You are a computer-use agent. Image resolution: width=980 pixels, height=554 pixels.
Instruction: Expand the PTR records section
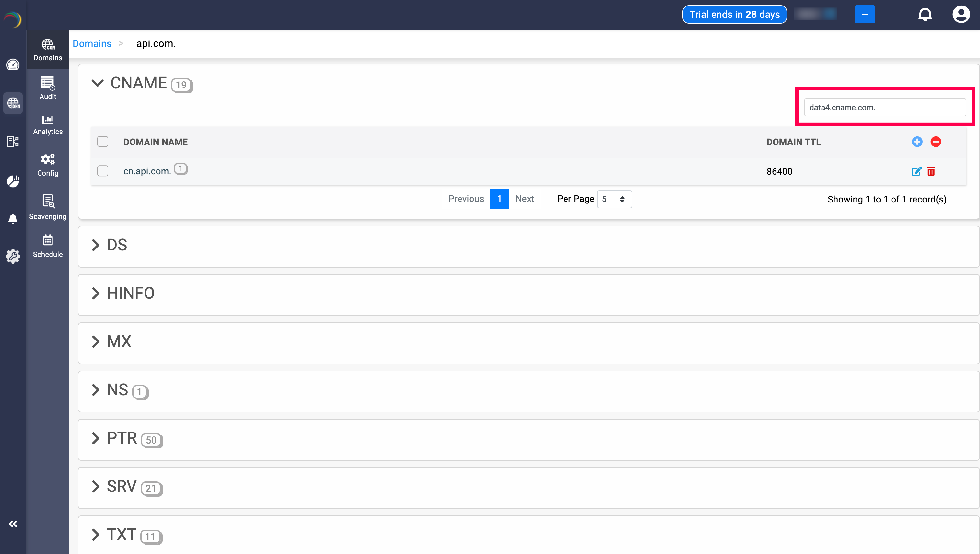point(96,438)
